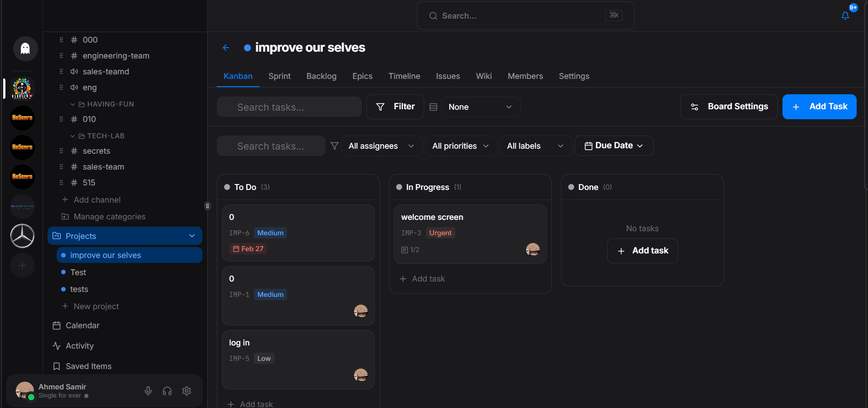
Task: Click the subtask checklist icon showing 1/2
Action: tap(405, 250)
